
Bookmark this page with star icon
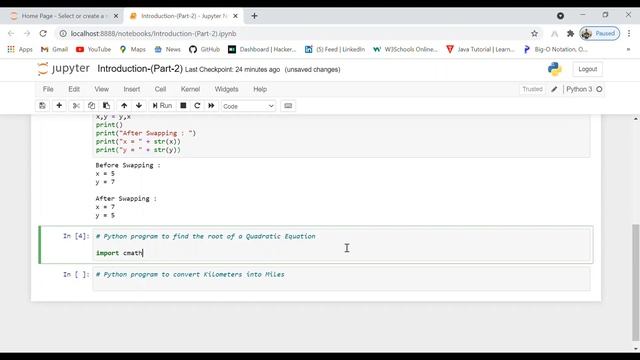pos(534,33)
